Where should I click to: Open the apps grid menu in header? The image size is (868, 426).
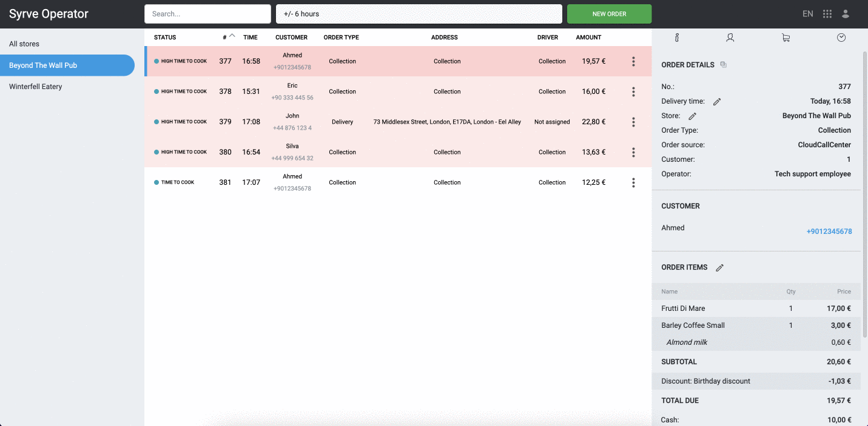(x=827, y=14)
